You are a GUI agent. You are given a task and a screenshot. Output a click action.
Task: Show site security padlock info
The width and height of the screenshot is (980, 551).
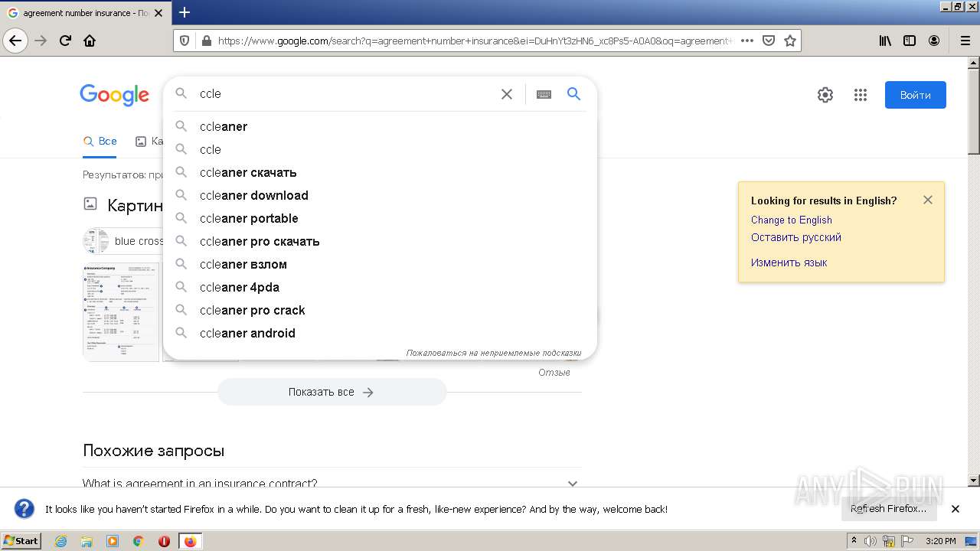pyautogui.click(x=205, y=41)
